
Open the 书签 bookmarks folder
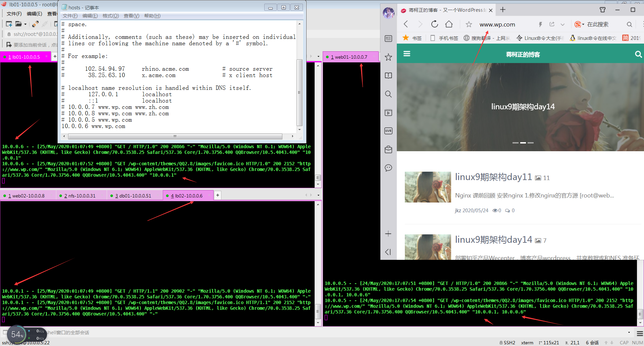[412, 38]
